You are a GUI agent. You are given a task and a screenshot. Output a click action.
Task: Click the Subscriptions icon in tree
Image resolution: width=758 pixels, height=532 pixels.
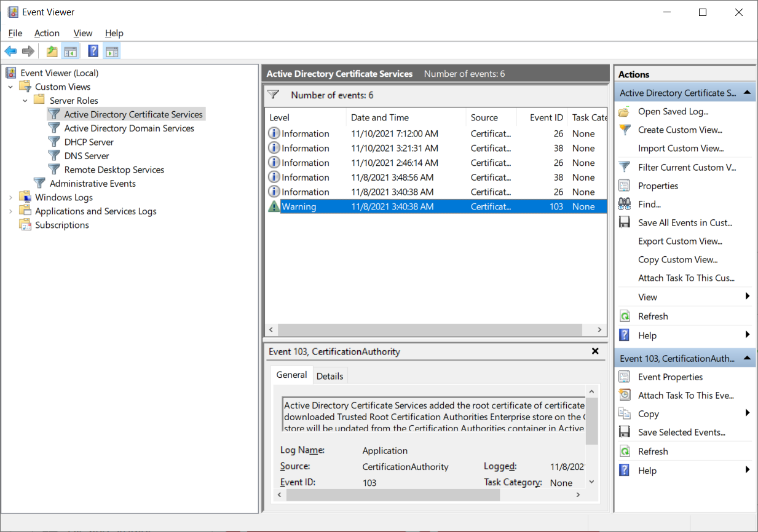25,225
